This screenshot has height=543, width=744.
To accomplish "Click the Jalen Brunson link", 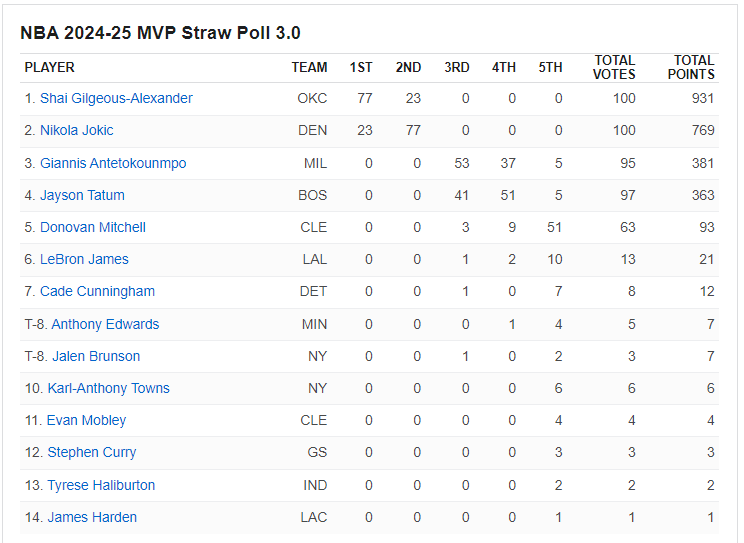I will (96, 356).
